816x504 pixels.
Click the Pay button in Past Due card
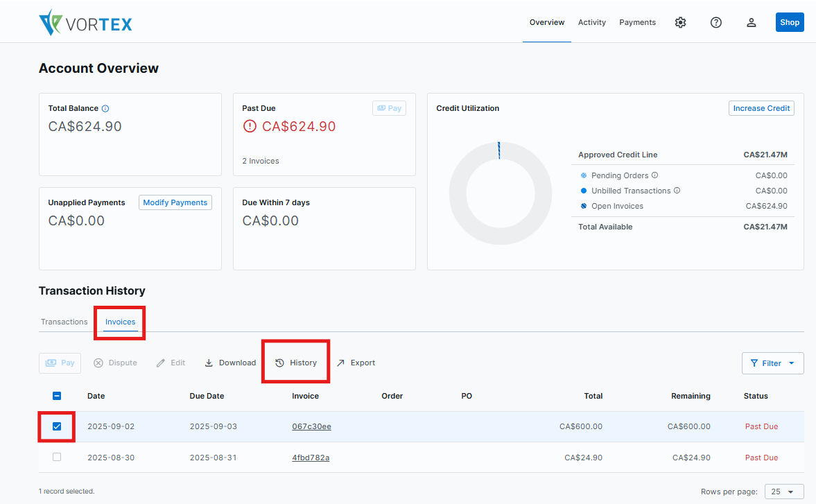[389, 108]
